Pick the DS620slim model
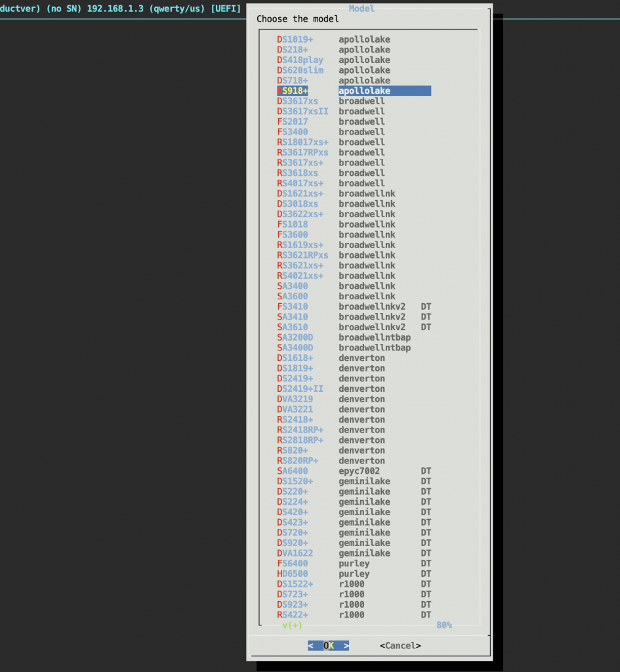Image resolution: width=620 pixels, height=672 pixels. click(300, 70)
